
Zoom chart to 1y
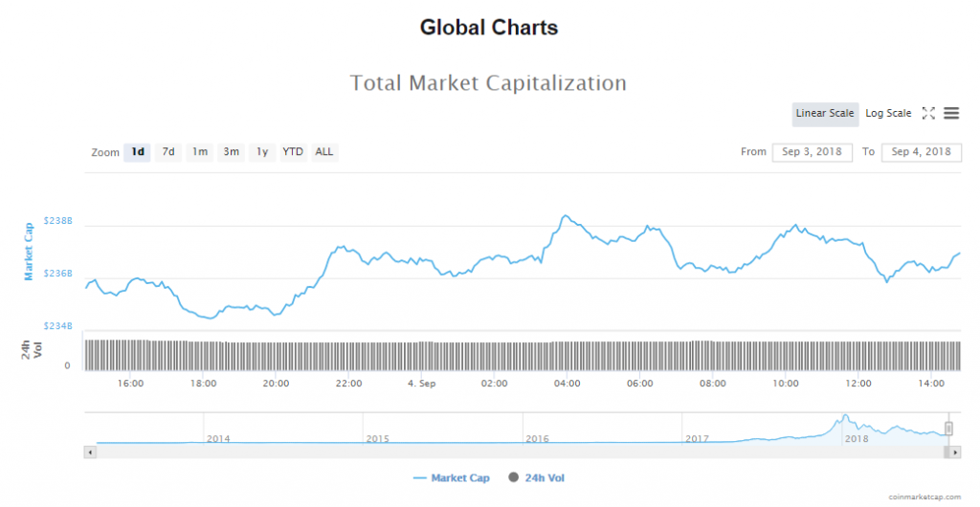[x=261, y=152]
